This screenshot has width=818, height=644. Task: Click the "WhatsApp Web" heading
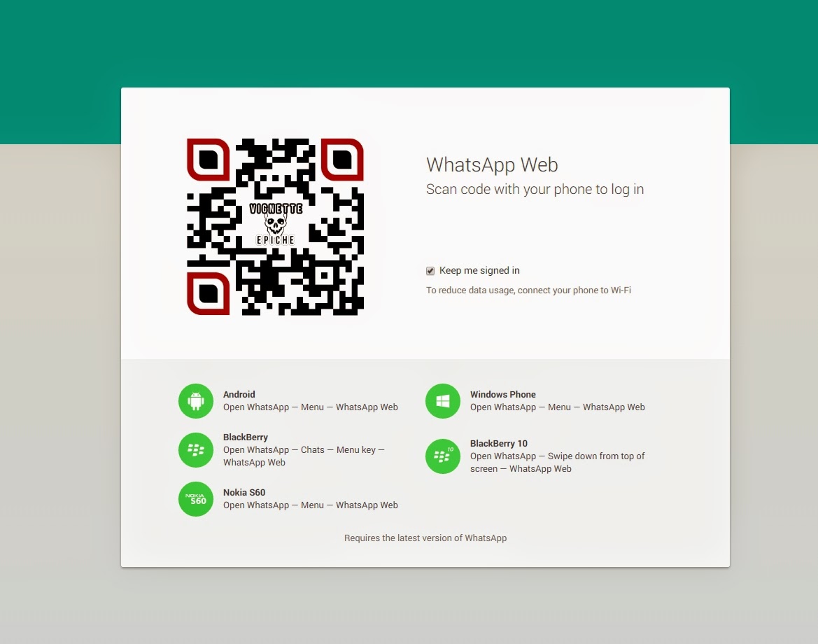(492, 165)
